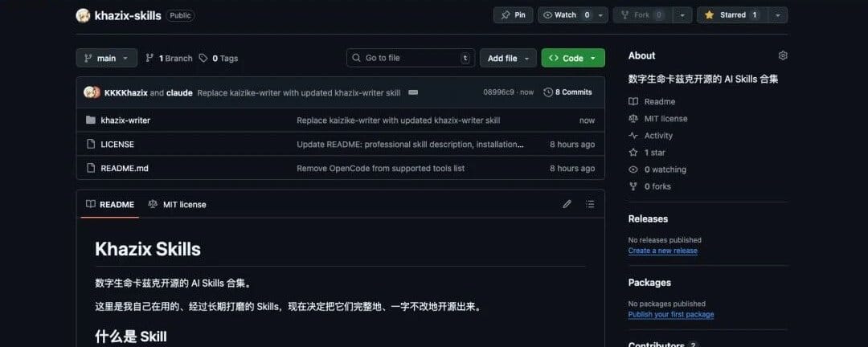Click the Releases heading link
The image size is (868, 347).
(649, 218)
